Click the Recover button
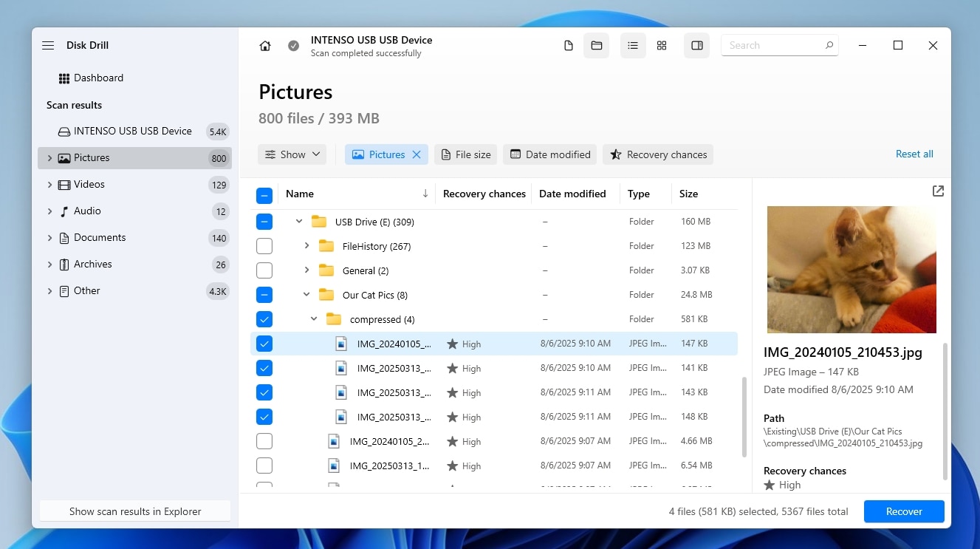This screenshot has height=549, width=980. 903,511
